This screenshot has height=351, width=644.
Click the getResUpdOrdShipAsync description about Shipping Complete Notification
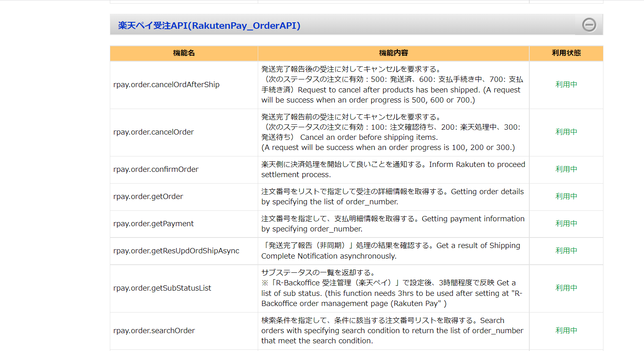click(x=391, y=251)
